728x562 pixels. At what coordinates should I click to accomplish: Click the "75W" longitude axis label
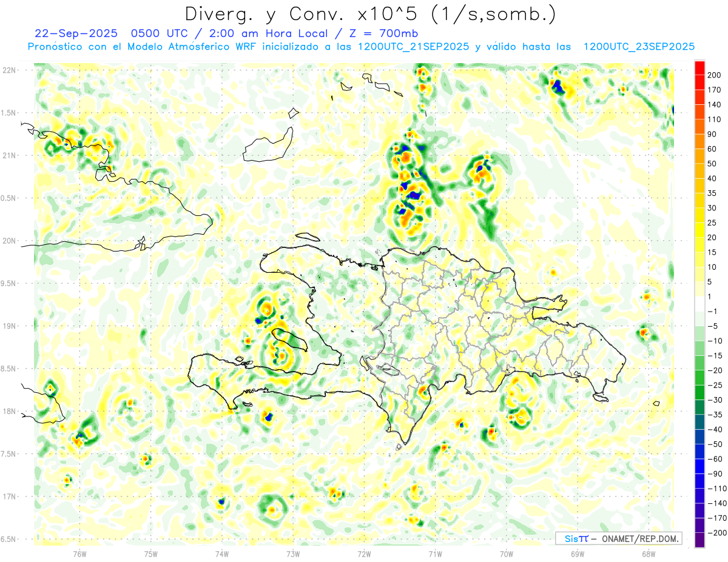tap(150, 554)
